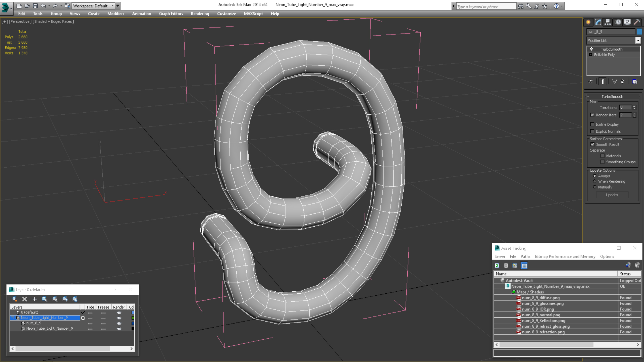
Task: Open the help icon dropdown arrow
Action: tap(562, 6)
